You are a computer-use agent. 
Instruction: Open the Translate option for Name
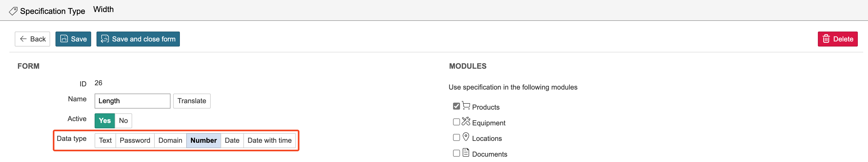pos(191,101)
